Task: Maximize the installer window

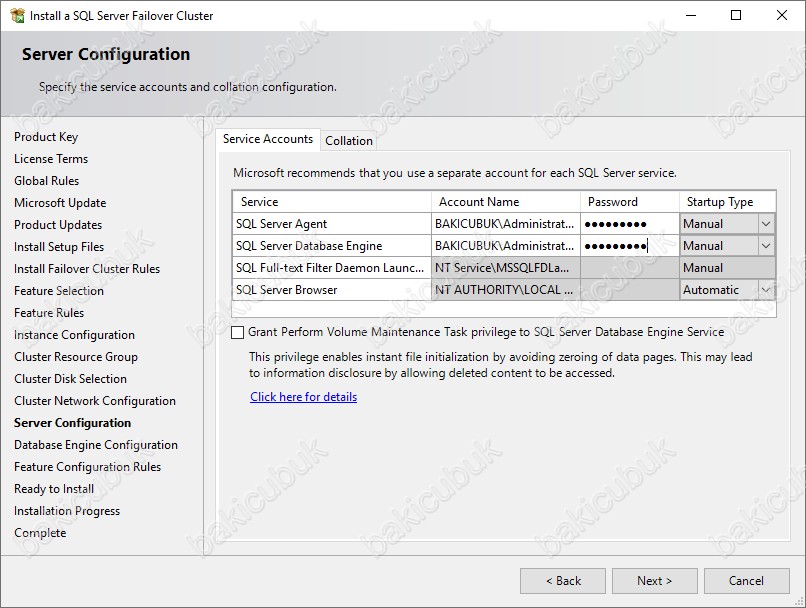Action: point(736,15)
